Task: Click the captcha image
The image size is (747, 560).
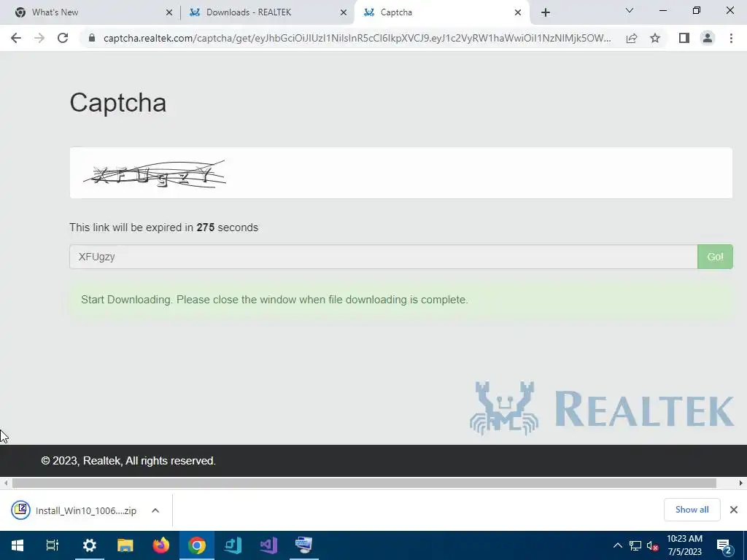Action: pos(155,174)
